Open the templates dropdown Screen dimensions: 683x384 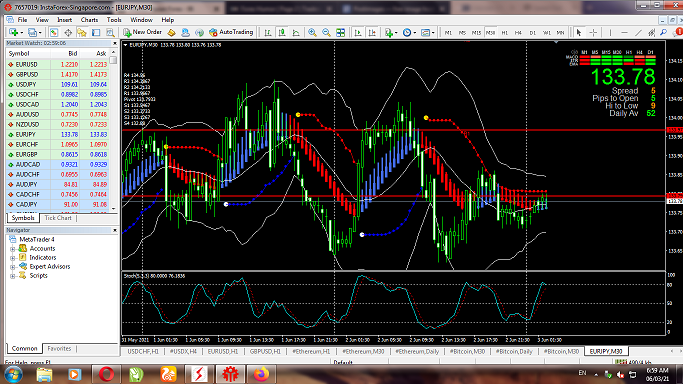point(428,32)
